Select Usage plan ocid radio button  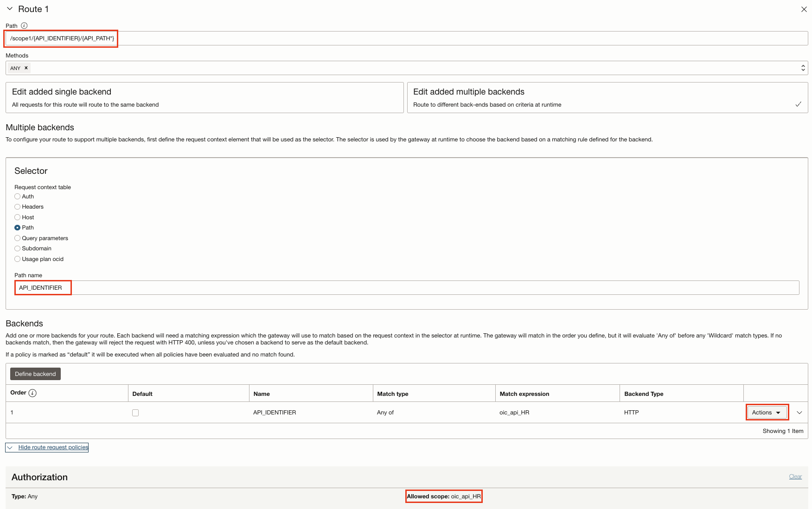click(18, 259)
